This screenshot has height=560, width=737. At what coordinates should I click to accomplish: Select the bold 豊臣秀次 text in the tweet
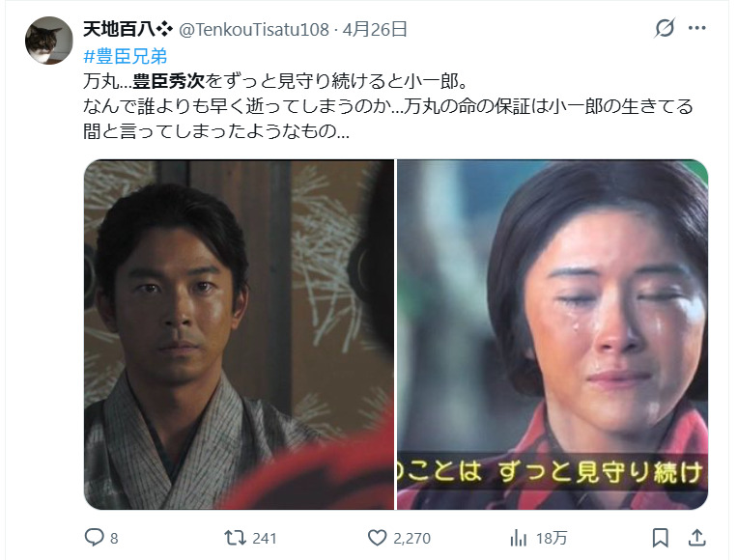(168, 81)
